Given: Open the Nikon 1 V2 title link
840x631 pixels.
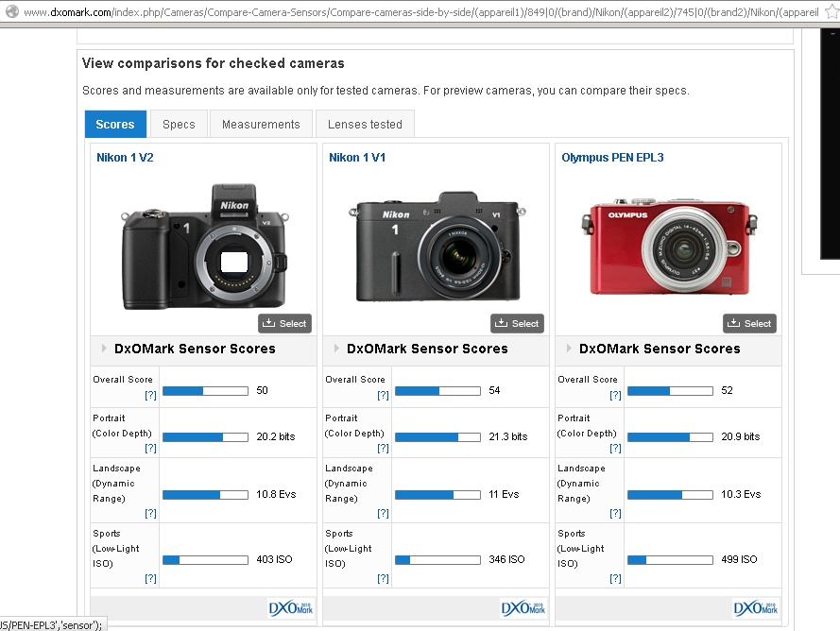Looking at the screenshot, I should point(125,158).
